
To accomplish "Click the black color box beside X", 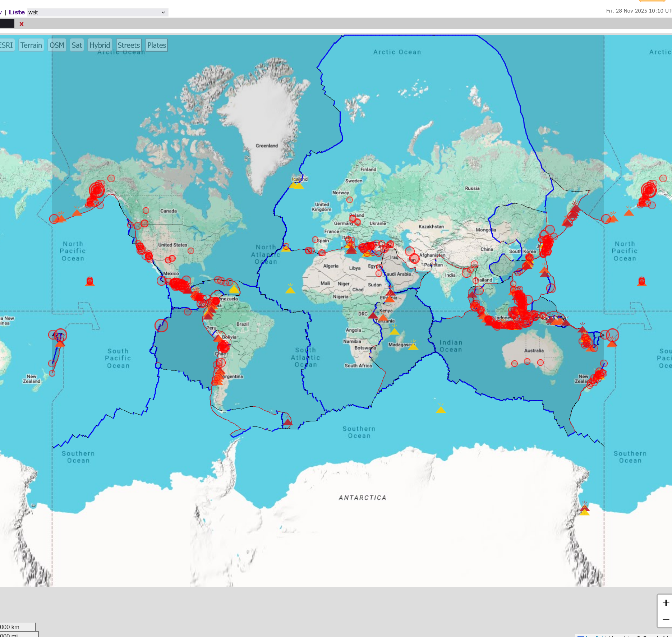I will coord(7,24).
